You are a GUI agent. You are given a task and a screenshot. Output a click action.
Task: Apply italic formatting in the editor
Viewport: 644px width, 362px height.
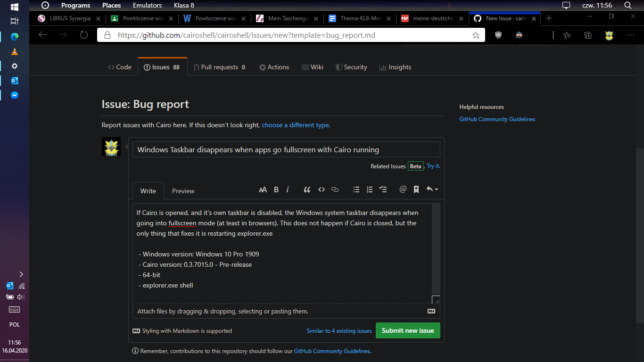(288, 189)
